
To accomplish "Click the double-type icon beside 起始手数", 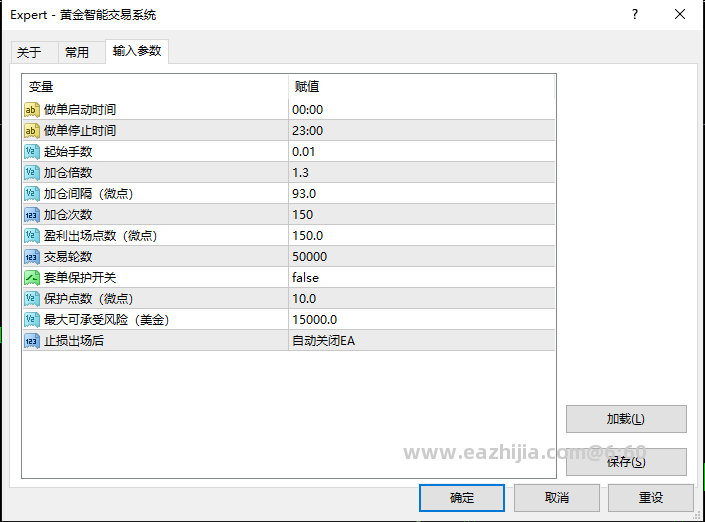I will pyautogui.click(x=31, y=152).
